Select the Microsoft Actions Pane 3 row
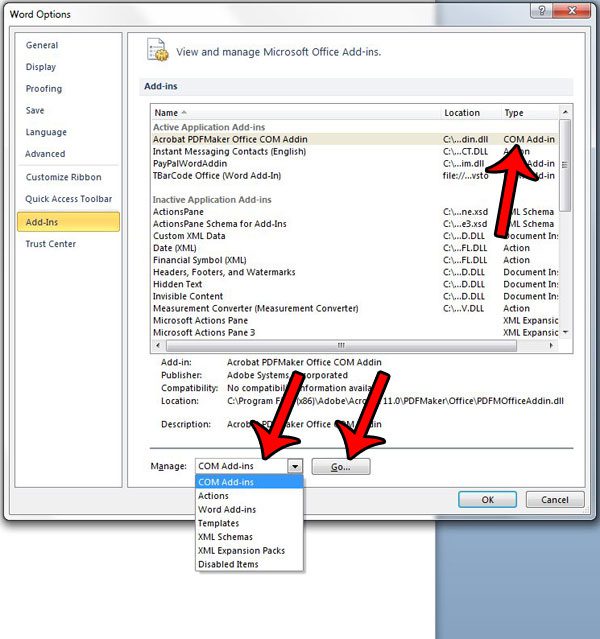This screenshot has width=600, height=639. click(355, 333)
